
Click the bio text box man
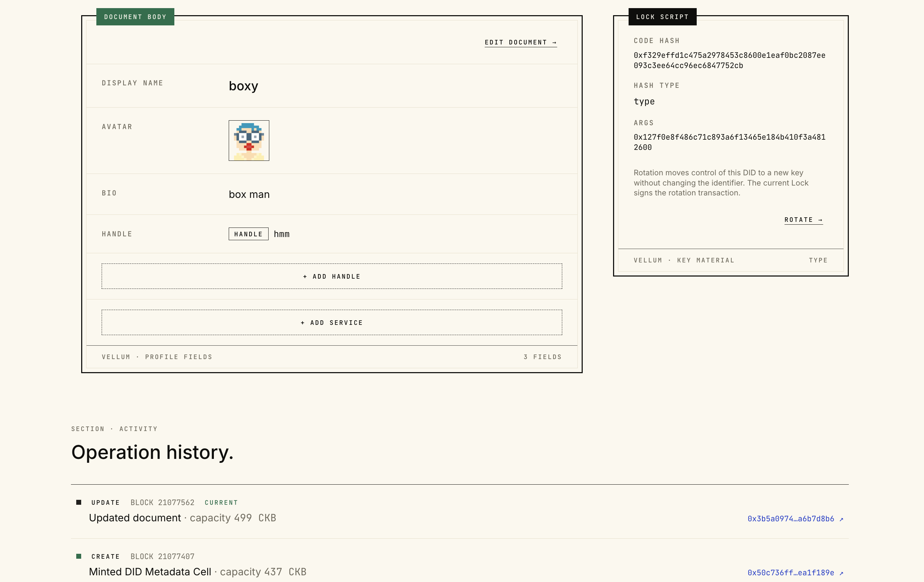point(249,194)
